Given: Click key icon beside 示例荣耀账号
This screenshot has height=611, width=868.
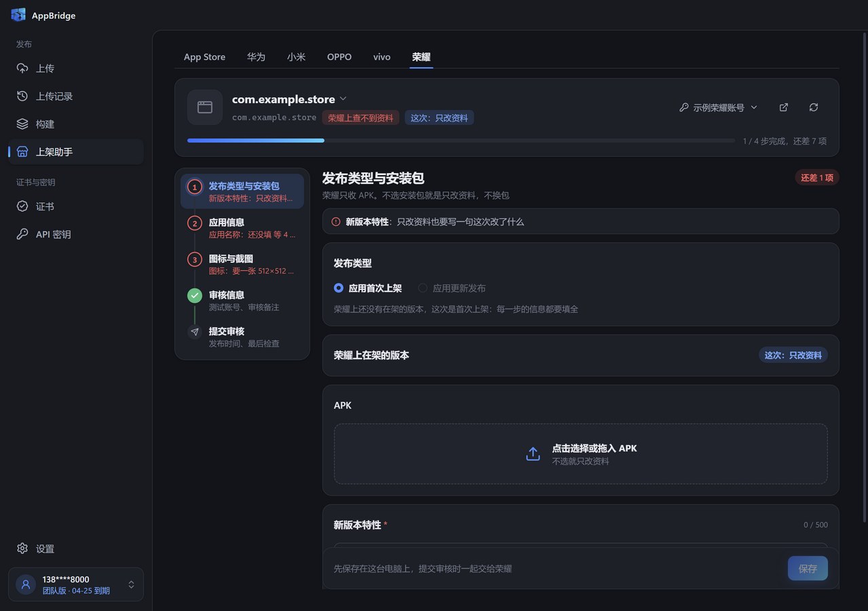Looking at the screenshot, I should [684, 107].
